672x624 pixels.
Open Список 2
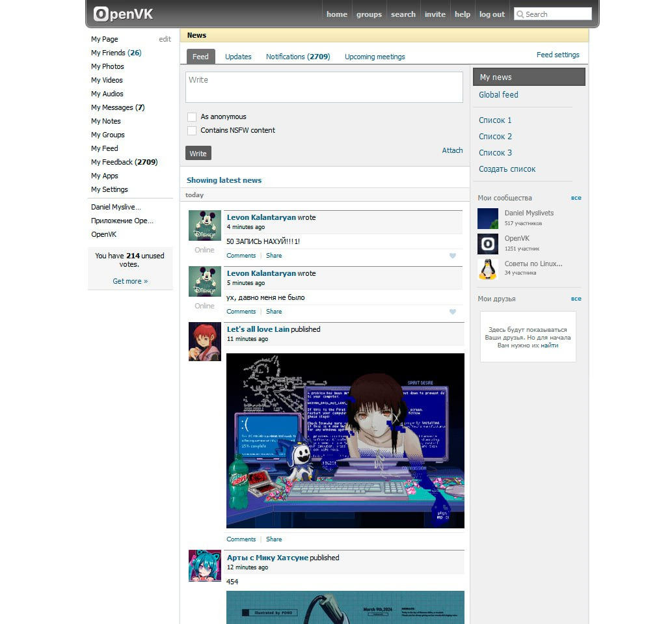[496, 137]
